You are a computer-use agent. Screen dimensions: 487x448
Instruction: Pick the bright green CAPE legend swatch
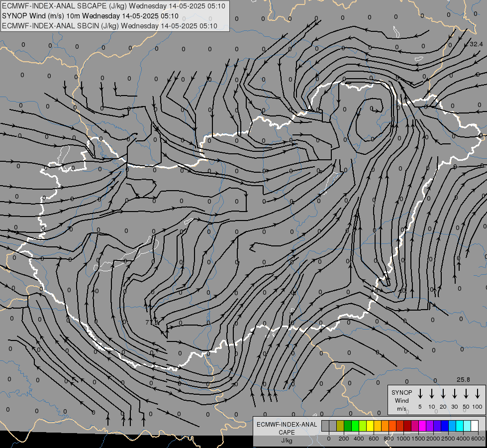355,426
